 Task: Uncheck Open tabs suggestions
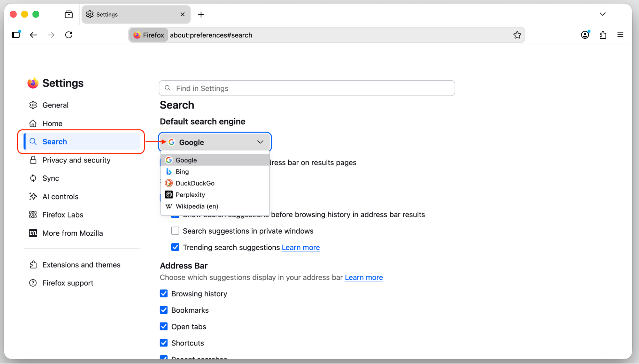click(164, 326)
